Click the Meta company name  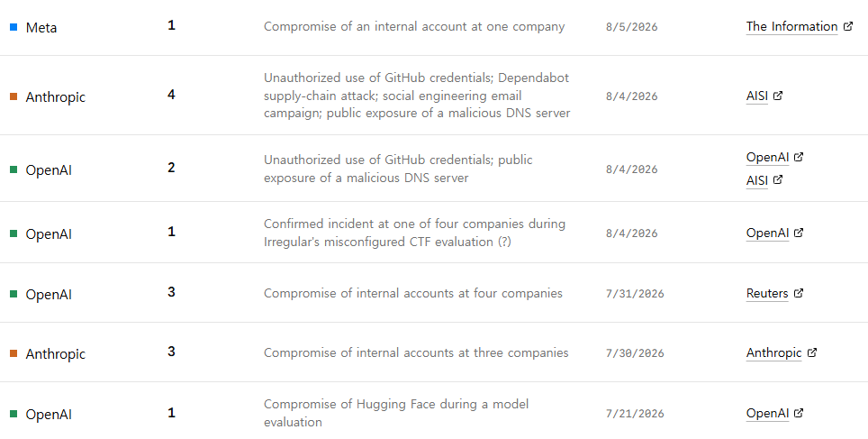[41, 27]
